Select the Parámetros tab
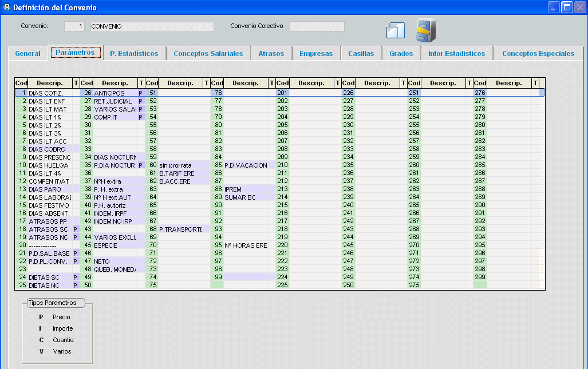Image resolution: width=588 pixels, height=369 pixels. tap(75, 53)
